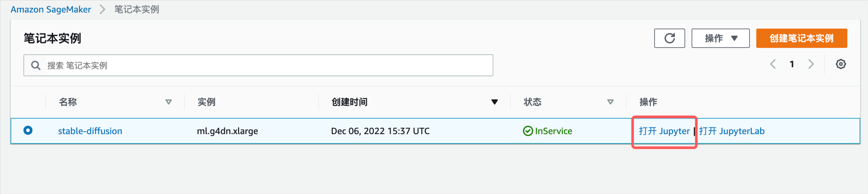Click the green InService status icon
868x194 pixels.
click(528, 131)
